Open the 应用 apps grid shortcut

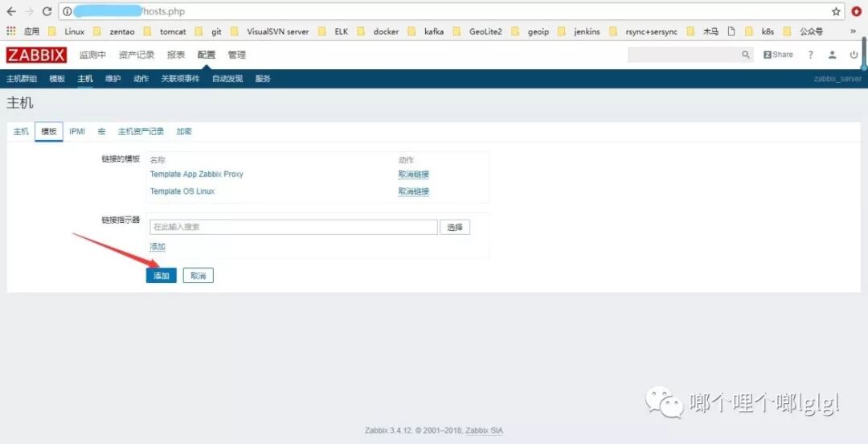(x=23, y=31)
